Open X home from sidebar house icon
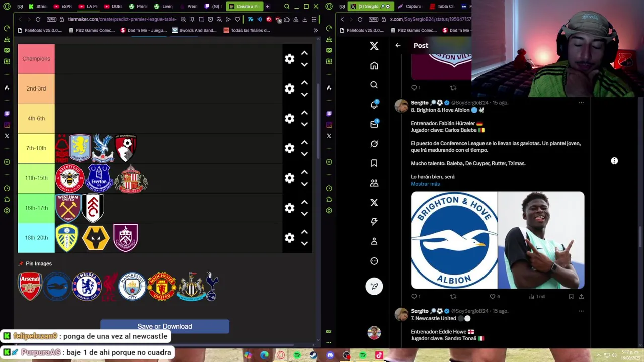644x362 pixels. coord(374,66)
